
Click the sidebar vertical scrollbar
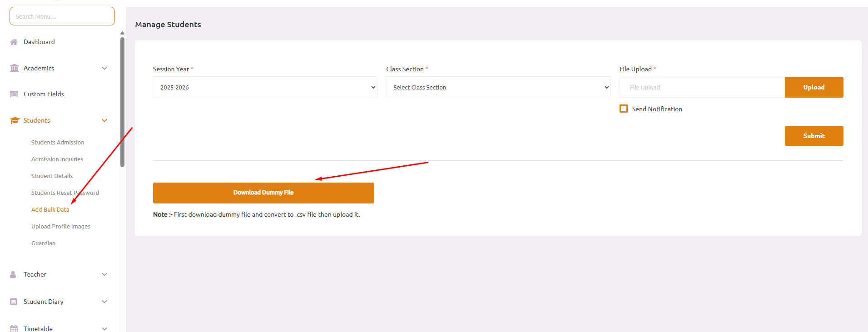pos(122,102)
